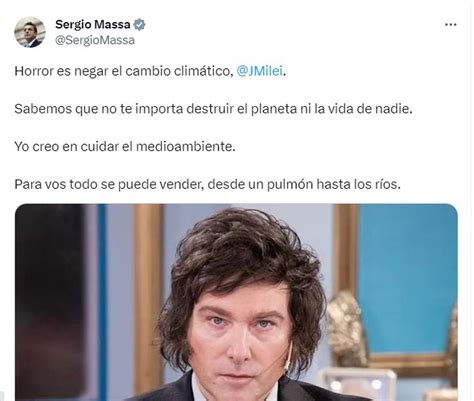
Task: Click the blue verified badge beside Sergio Massa
Action: [139, 25]
